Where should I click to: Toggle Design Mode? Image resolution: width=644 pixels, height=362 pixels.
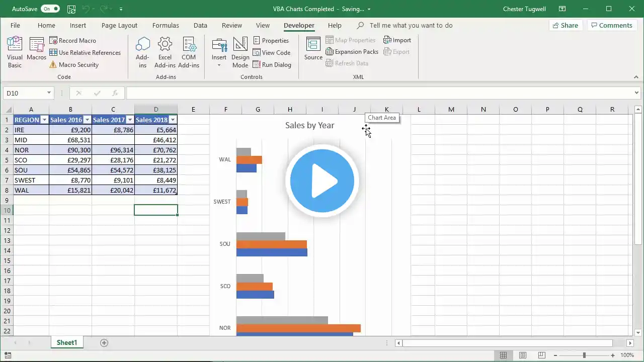pos(240,52)
